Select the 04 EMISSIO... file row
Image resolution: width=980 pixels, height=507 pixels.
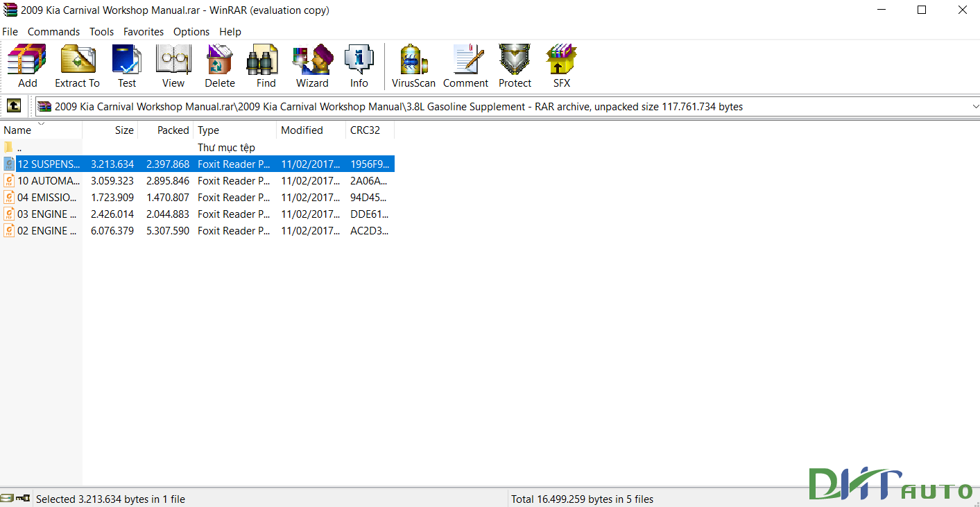pyautogui.click(x=197, y=198)
